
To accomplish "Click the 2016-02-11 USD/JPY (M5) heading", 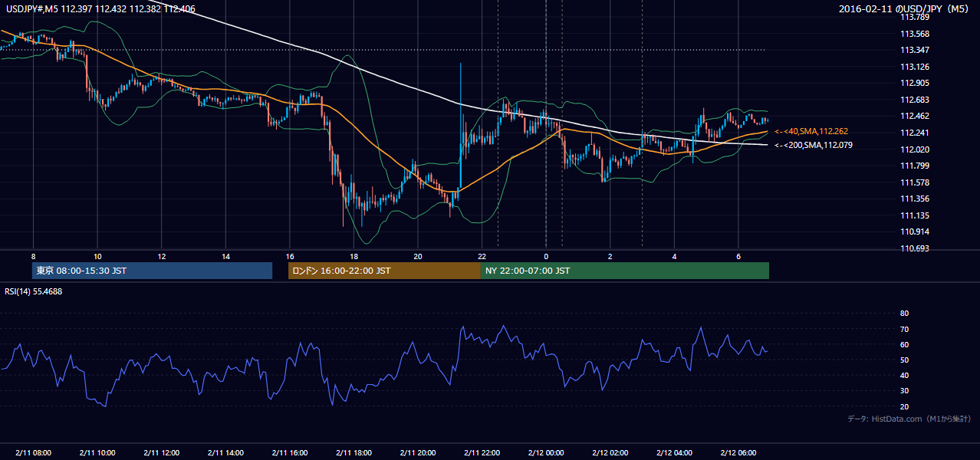I will [904, 9].
